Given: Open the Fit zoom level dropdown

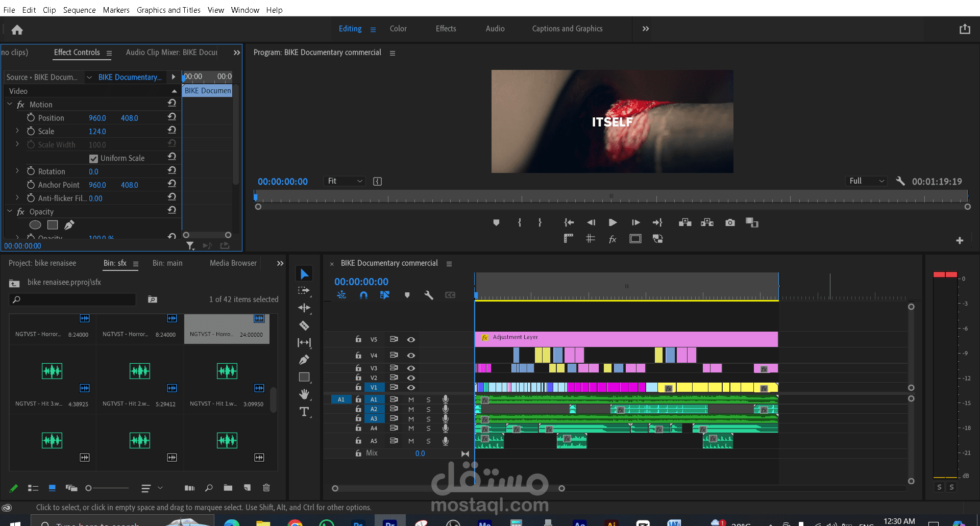Looking at the screenshot, I should 345,181.
